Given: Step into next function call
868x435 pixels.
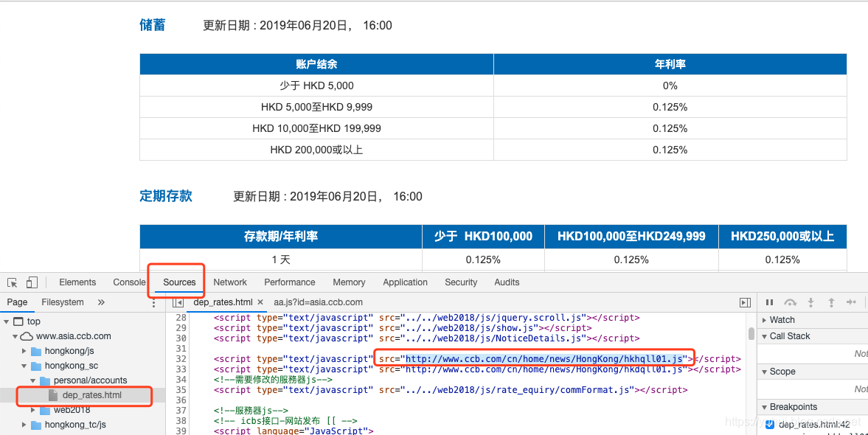Looking at the screenshot, I should (x=810, y=302).
